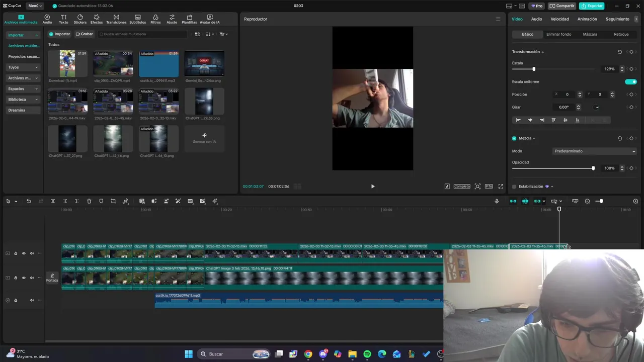The image size is (644, 362).
Task: Click the player hamburger menu icon
Action: pyautogui.click(x=498, y=19)
